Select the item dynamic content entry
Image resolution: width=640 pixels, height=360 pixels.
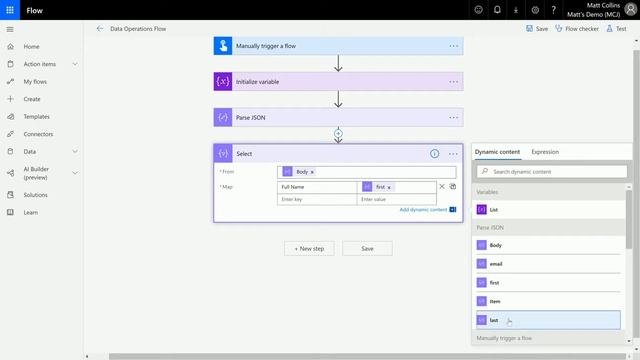(549, 301)
